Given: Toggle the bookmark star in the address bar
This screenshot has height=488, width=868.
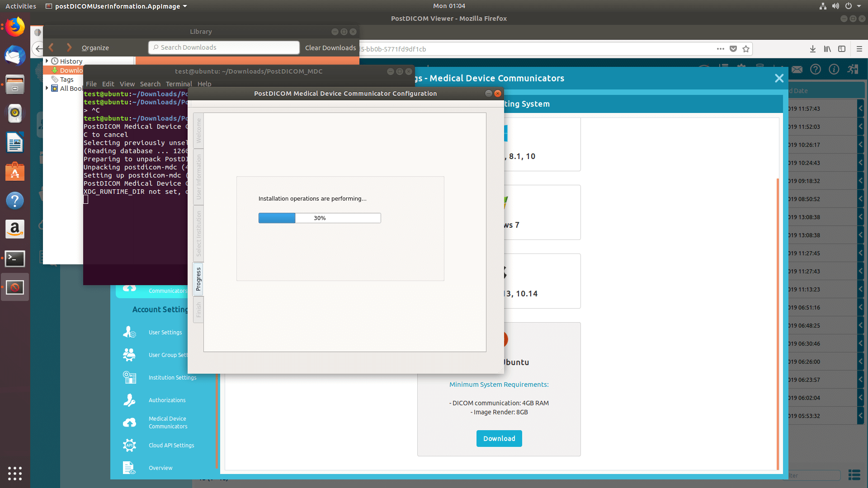Looking at the screenshot, I should pyautogui.click(x=746, y=49).
